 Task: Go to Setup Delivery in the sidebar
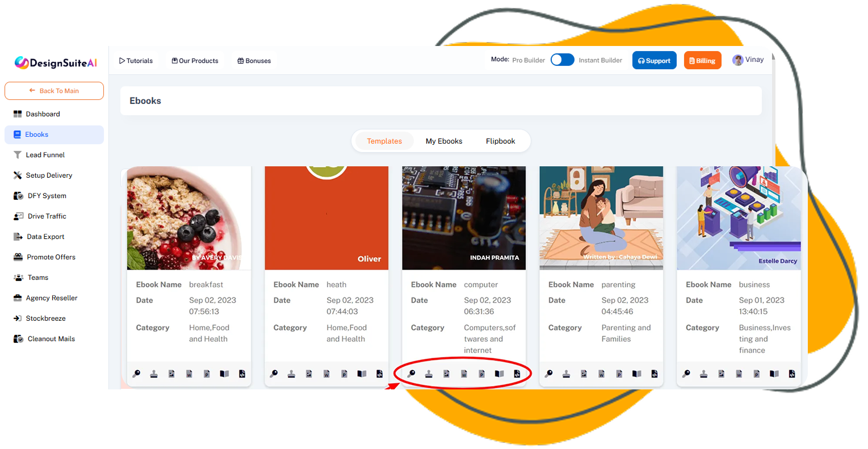[54, 175]
